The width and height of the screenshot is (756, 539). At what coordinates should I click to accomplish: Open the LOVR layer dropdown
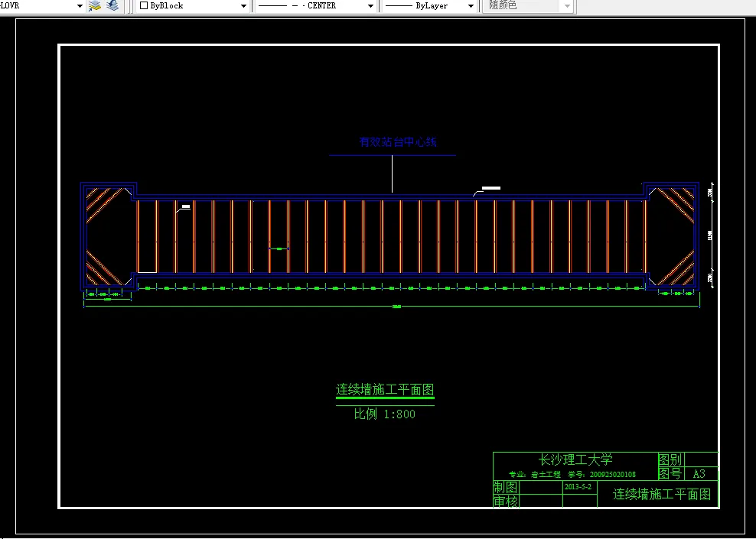click(x=80, y=6)
